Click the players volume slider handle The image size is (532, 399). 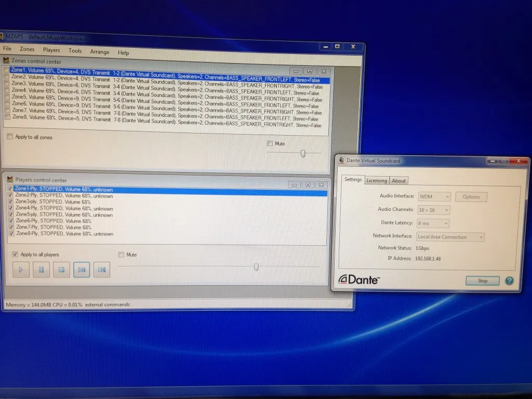pyautogui.click(x=257, y=267)
